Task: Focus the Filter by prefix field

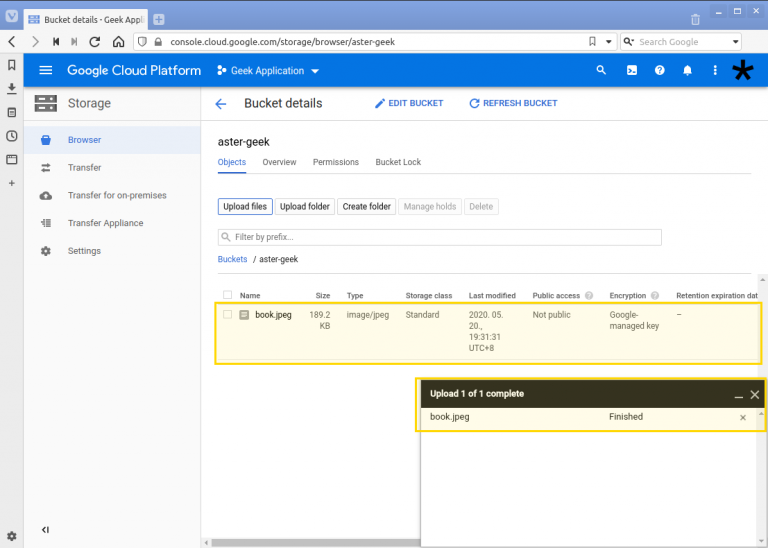Action: [x=439, y=237]
